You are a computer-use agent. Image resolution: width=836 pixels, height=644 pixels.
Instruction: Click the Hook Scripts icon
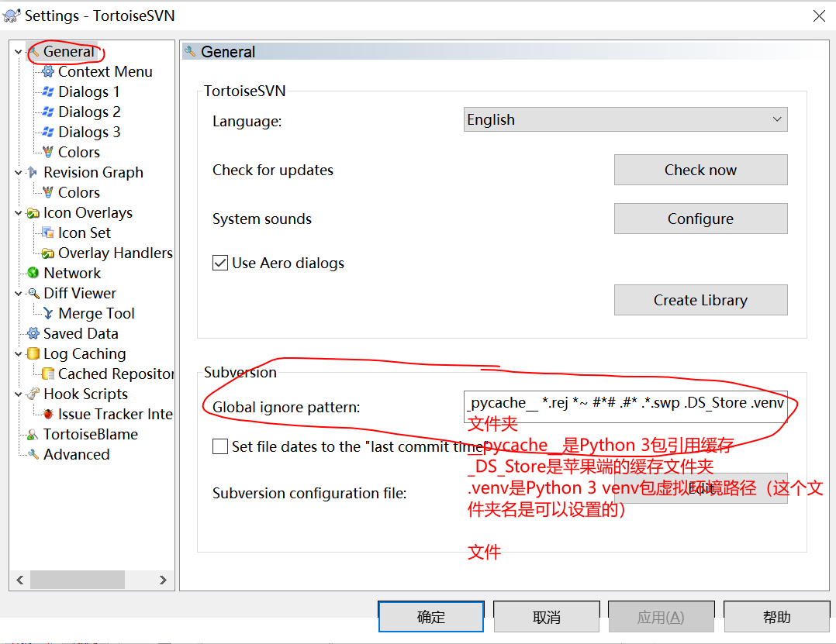click(x=33, y=394)
